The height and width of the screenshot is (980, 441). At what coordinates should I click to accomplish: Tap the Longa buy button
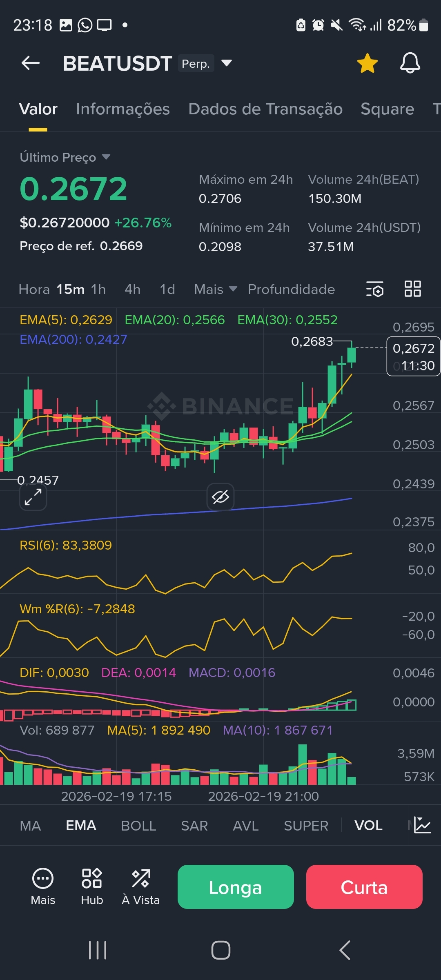[236, 887]
